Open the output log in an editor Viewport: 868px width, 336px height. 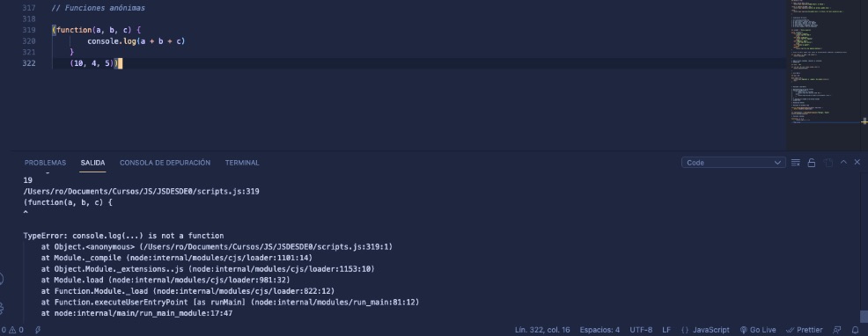(x=828, y=162)
